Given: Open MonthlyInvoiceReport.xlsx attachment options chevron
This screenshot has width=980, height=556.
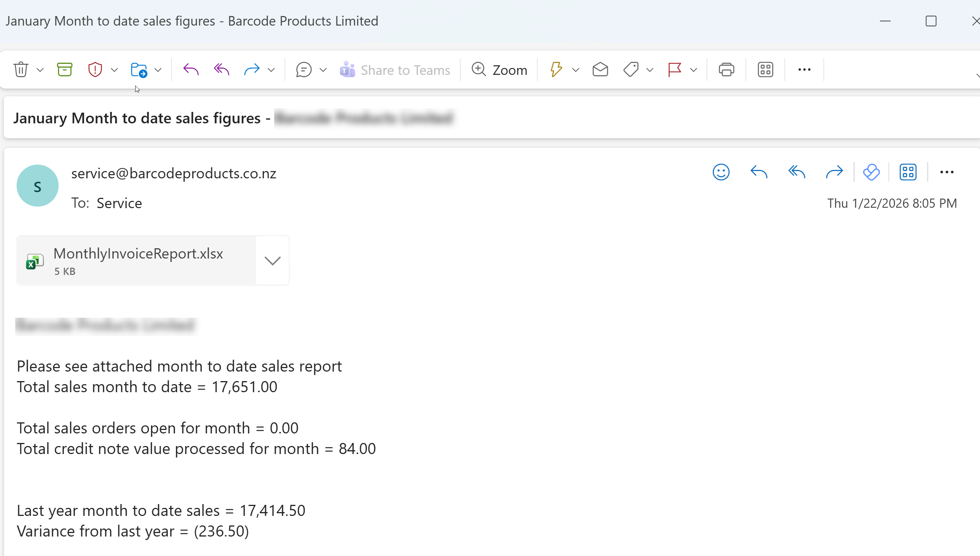Looking at the screenshot, I should click(x=272, y=260).
